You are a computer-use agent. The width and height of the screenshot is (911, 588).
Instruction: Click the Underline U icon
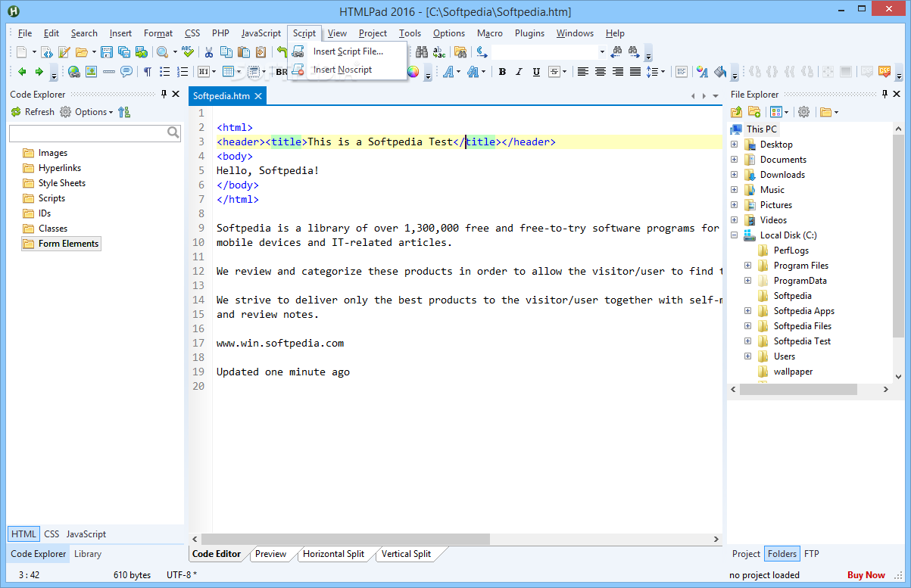tap(536, 72)
